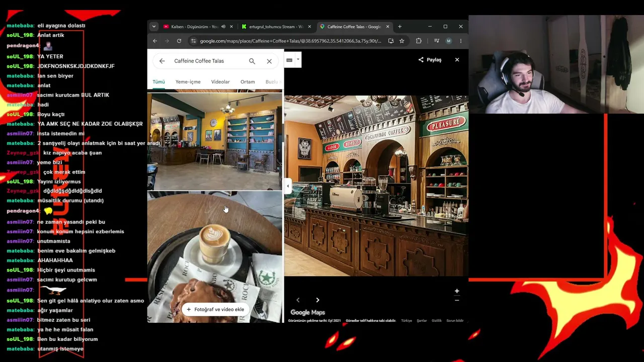
Task: Click the large café counter photo
Action: click(x=376, y=186)
